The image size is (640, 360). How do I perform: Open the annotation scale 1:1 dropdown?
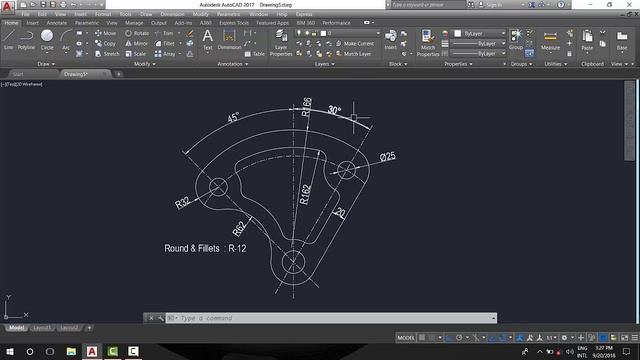pyautogui.click(x=551, y=338)
